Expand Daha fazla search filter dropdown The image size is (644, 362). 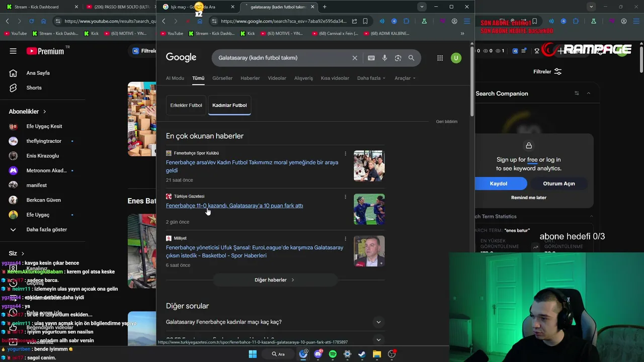[x=371, y=78]
